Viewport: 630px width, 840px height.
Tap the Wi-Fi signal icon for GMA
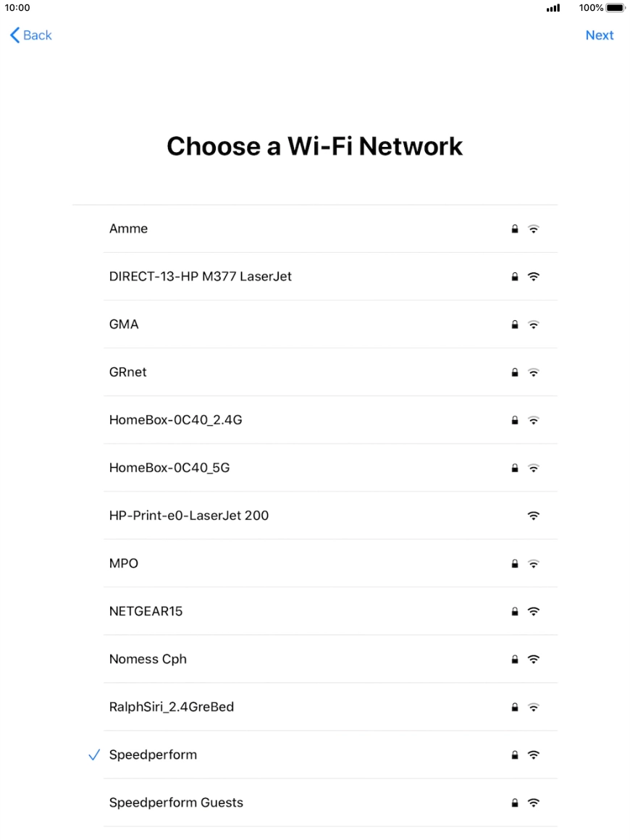534,324
